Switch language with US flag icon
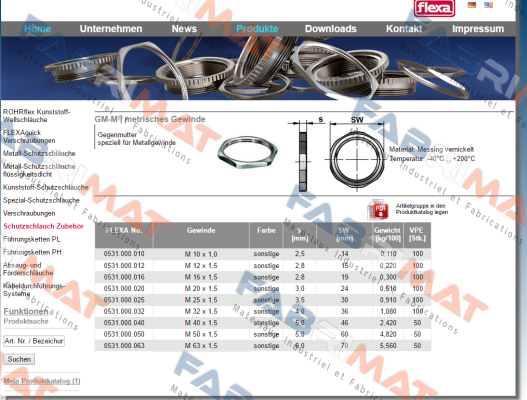Image resolution: width=527 pixels, height=400 pixels. 488,5
